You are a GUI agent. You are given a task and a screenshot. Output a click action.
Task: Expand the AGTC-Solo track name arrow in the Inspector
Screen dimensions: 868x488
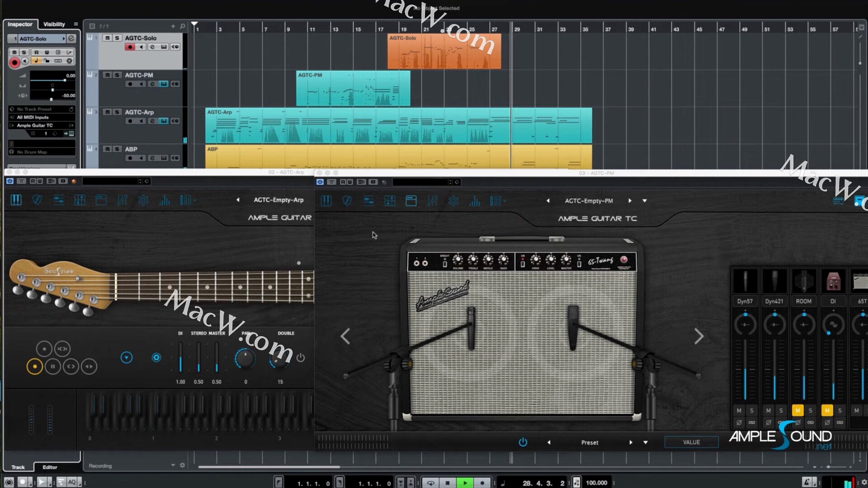coord(64,39)
